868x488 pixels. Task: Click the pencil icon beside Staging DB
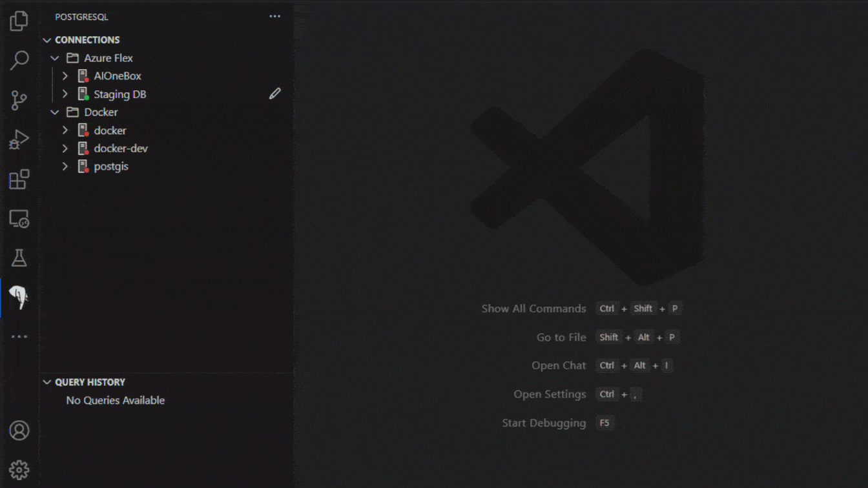coord(274,94)
